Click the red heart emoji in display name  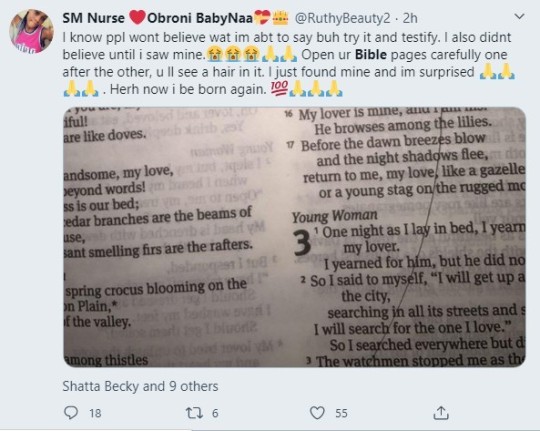pos(137,18)
